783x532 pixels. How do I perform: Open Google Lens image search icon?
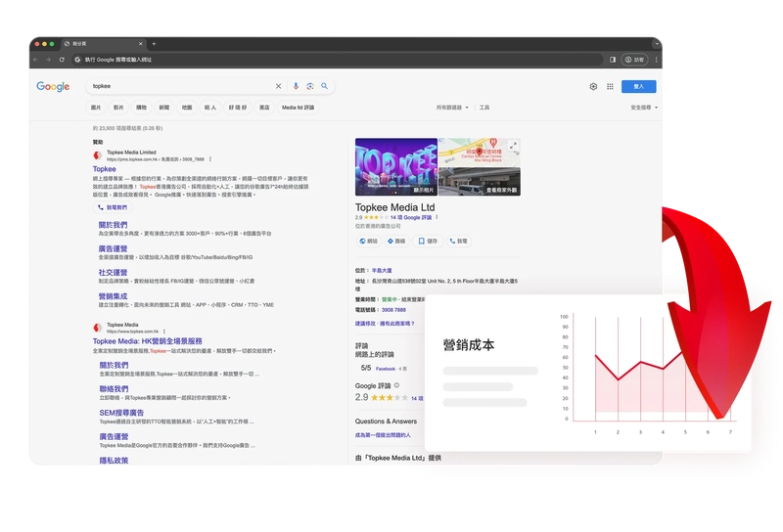[309, 86]
